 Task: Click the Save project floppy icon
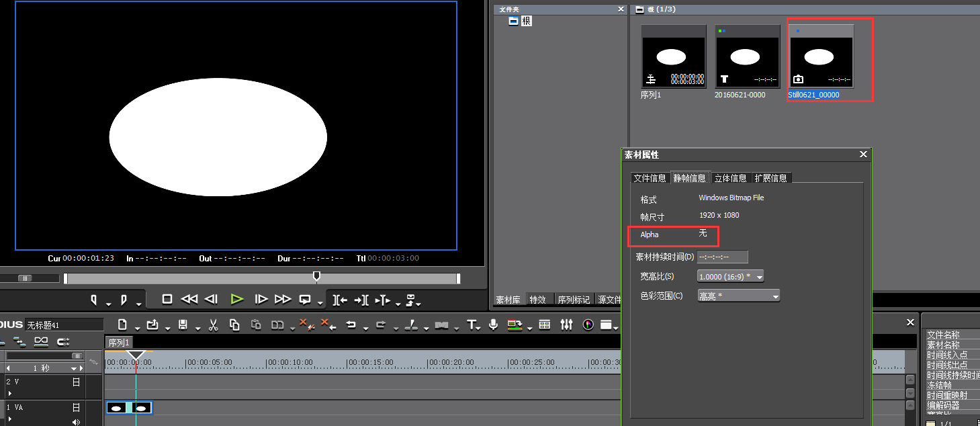click(x=183, y=325)
